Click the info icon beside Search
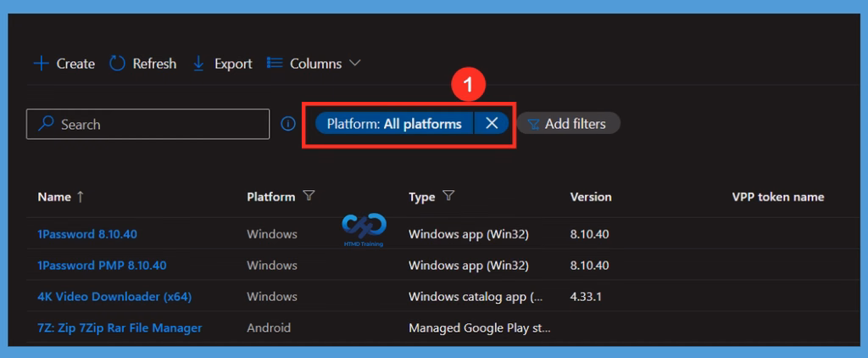The image size is (868, 358). point(288,124)
